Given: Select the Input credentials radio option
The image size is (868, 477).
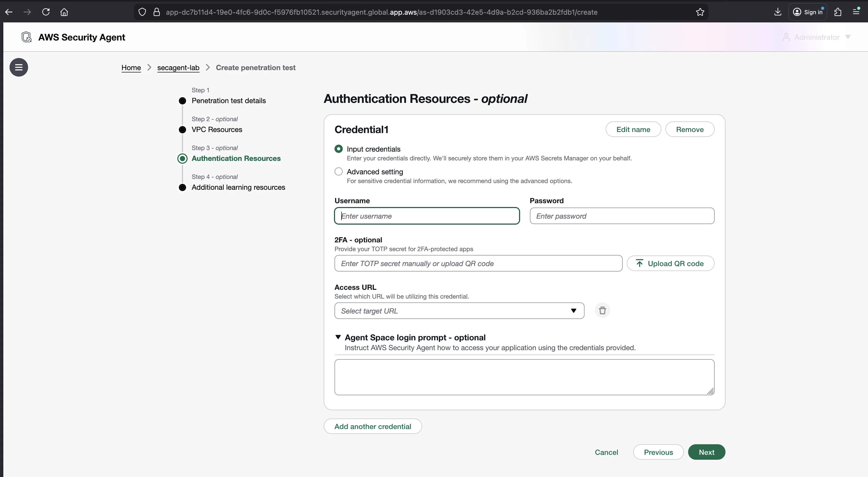Looking at the screenshot, I should click(339, 149).
